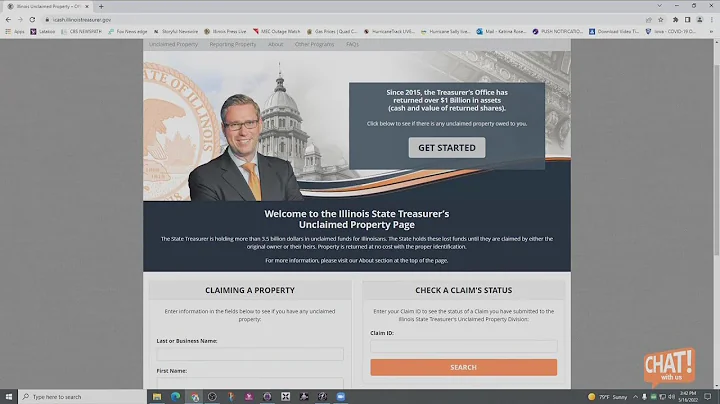
Task: Open the Storyful Newswire bookmark
Action: [x=175, y=32]
